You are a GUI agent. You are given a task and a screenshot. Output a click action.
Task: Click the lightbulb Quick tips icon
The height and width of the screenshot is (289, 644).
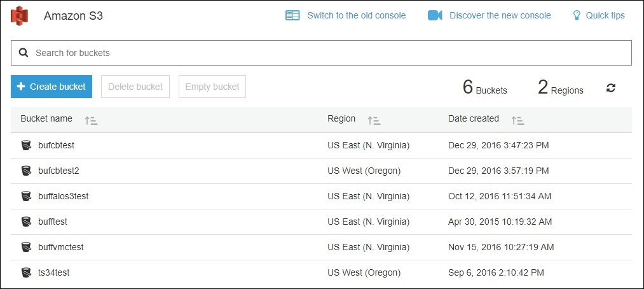click(577, 15)
